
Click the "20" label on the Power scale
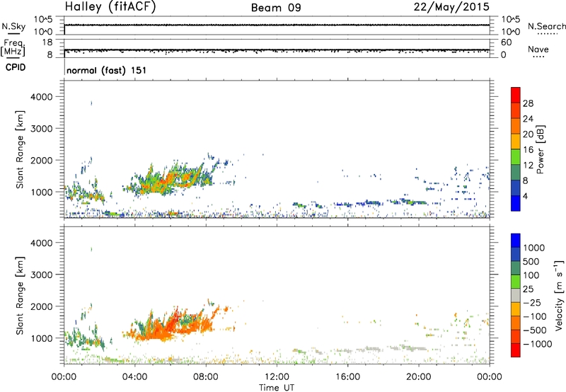coord(528,134)
